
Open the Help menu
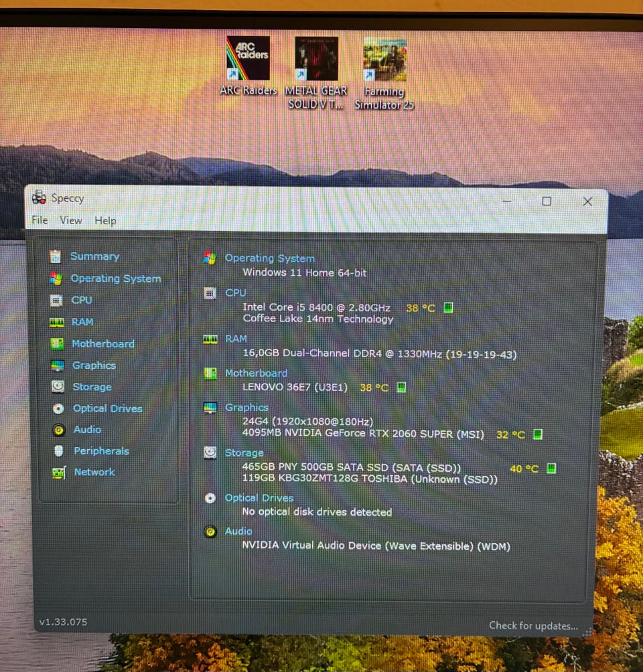click(106, 221)
